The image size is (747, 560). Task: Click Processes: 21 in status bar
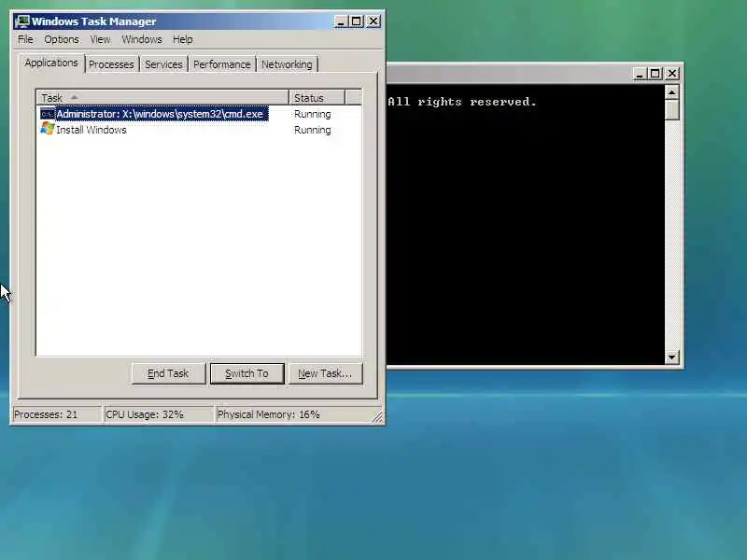click(56, 414)
